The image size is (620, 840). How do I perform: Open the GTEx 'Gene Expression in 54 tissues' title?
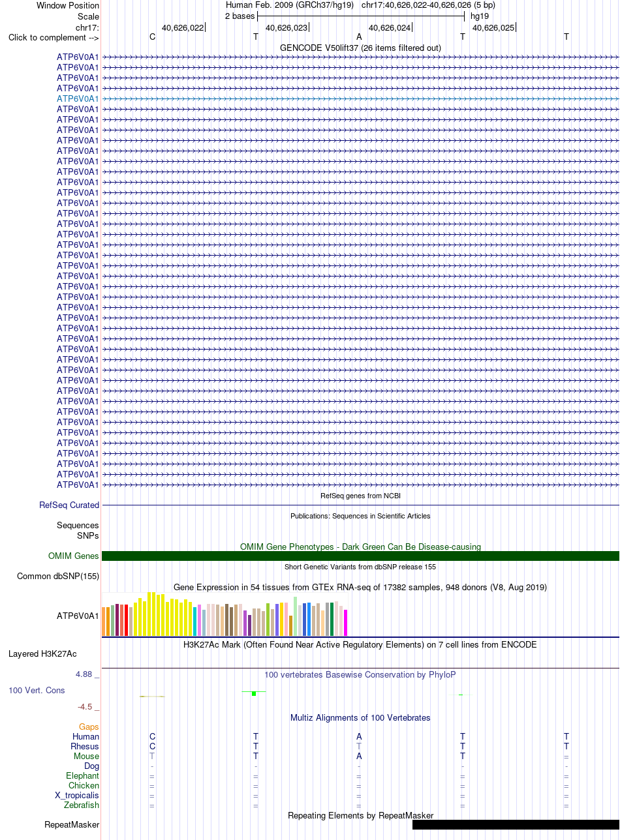point(360,588)
